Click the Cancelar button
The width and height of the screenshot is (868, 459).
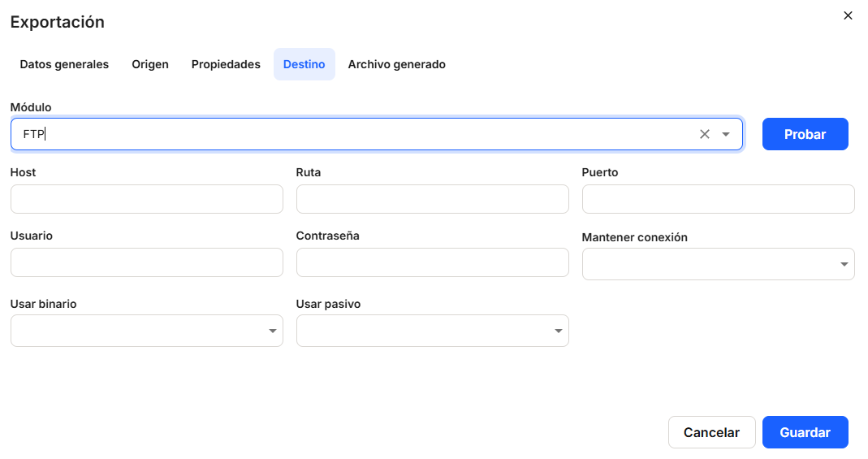pos(711,432)
